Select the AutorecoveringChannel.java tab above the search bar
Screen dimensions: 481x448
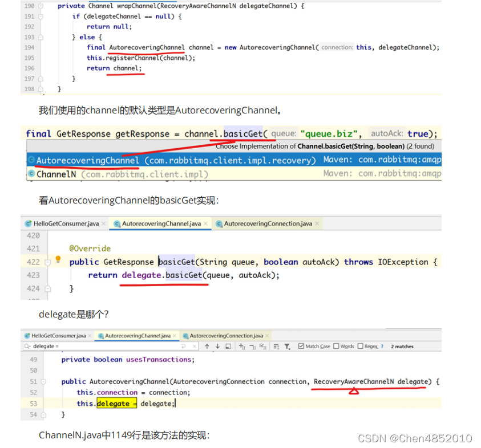point(138,336)
